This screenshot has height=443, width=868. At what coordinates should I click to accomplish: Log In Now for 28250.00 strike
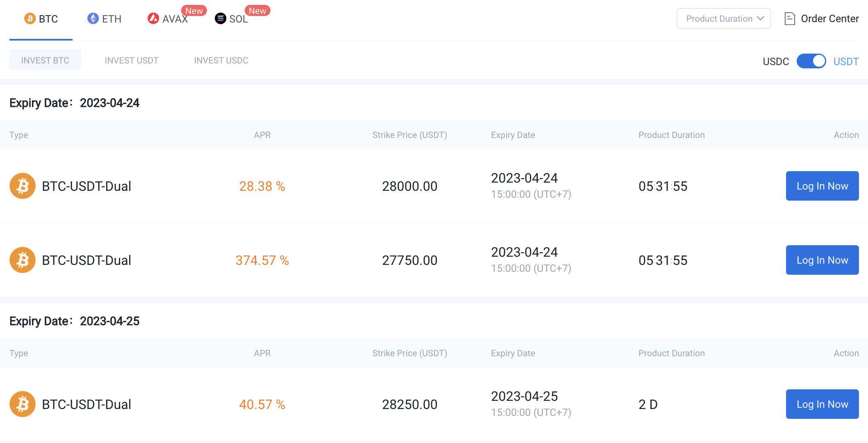click(822, 404)
